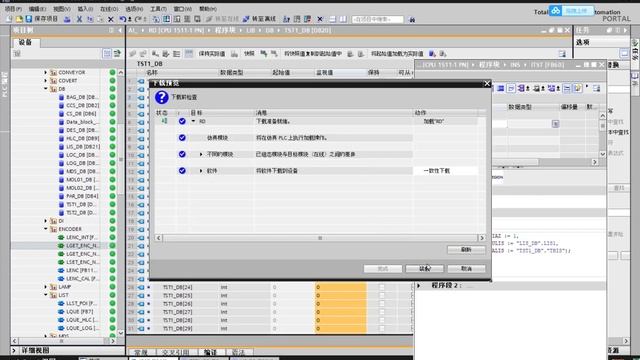Click the print icon in the main toolbar
Screen dimensions: 640x360
tap(67, 19)
